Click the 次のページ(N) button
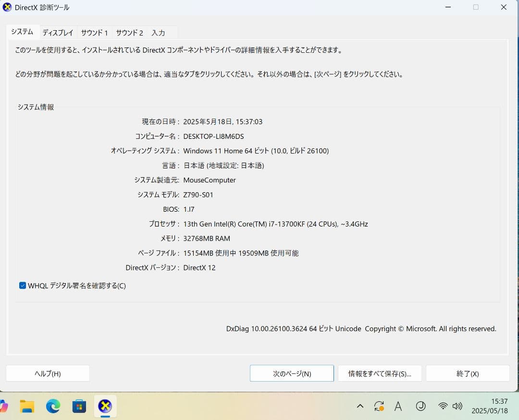 click(x=292, y=373)
